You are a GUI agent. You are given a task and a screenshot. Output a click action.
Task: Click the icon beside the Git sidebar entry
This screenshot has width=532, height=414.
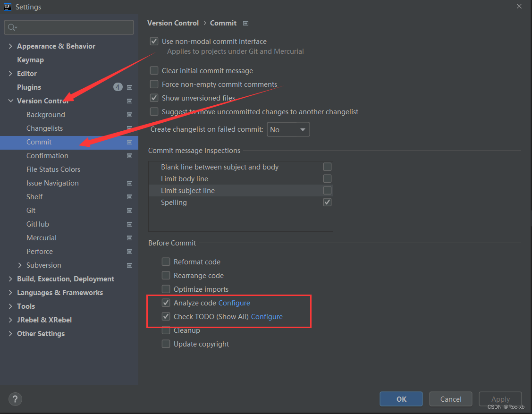point(129,210)
